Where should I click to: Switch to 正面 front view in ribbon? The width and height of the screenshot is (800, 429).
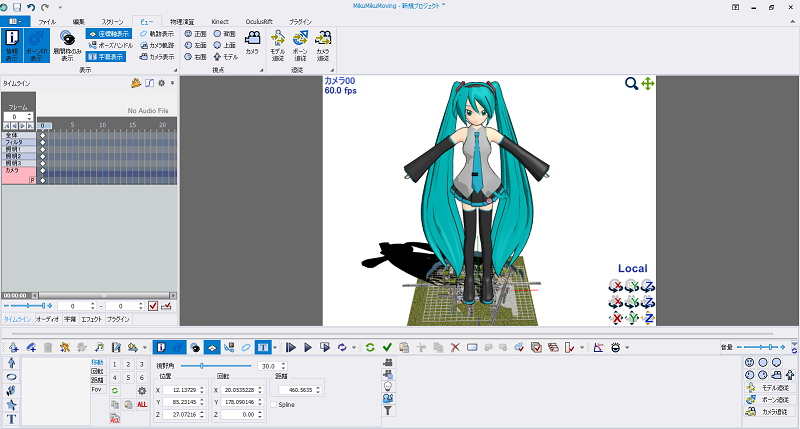click(195, 34)
